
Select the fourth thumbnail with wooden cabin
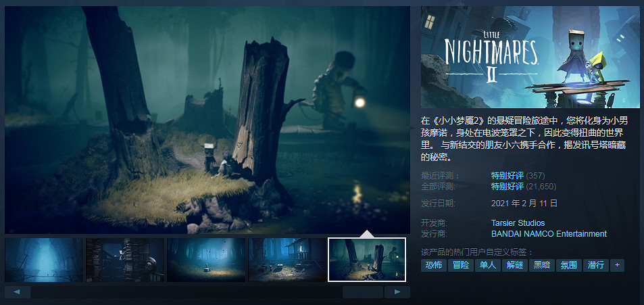coord(287,260)
